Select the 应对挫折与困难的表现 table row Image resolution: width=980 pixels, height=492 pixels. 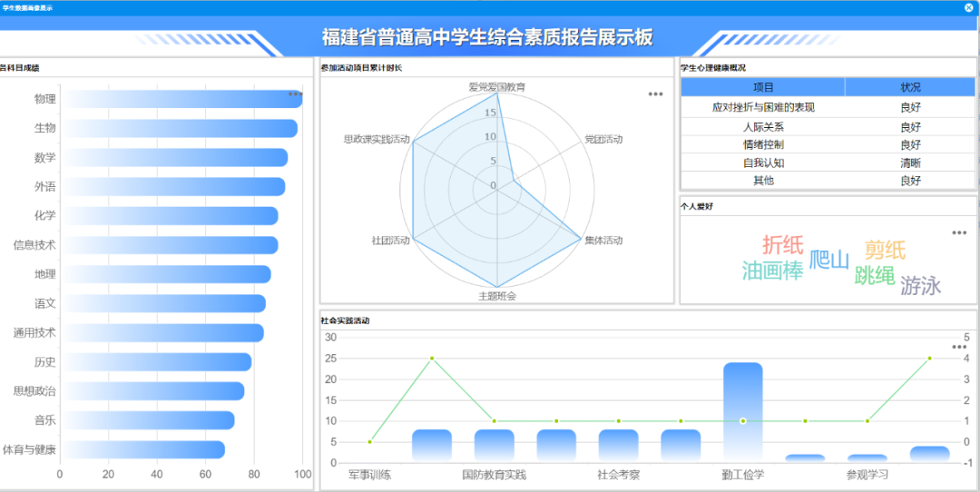click(x=763, y=107)
